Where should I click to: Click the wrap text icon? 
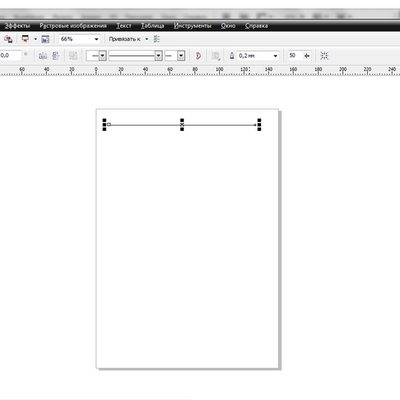pos(216,56)
